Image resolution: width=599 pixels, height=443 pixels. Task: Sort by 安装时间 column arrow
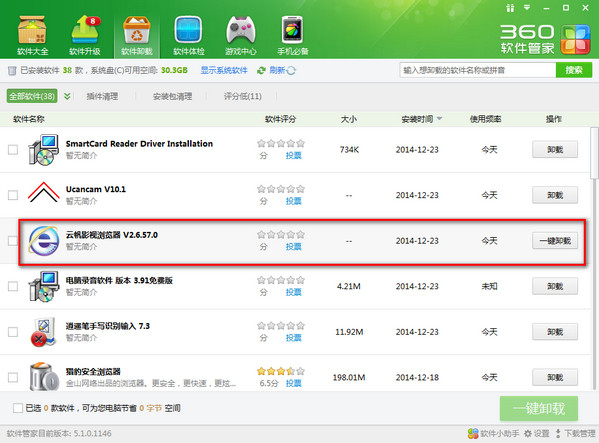439,119
